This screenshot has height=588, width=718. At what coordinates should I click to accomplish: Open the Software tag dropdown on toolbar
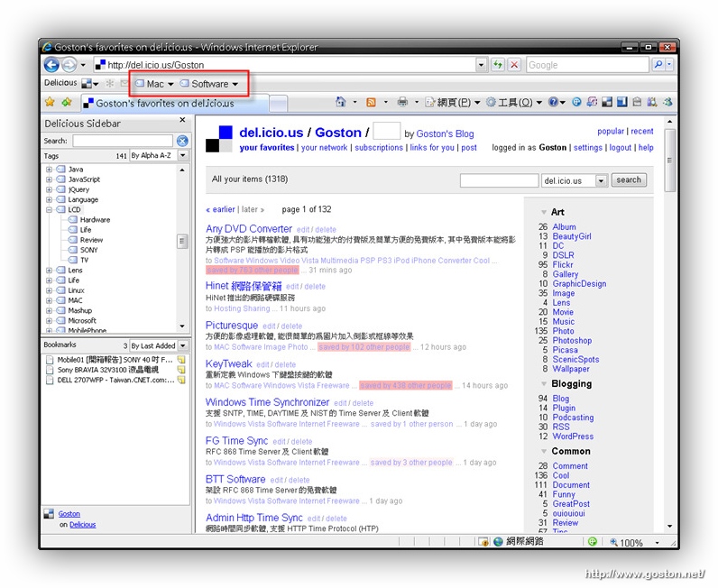[x=235, y=84]
